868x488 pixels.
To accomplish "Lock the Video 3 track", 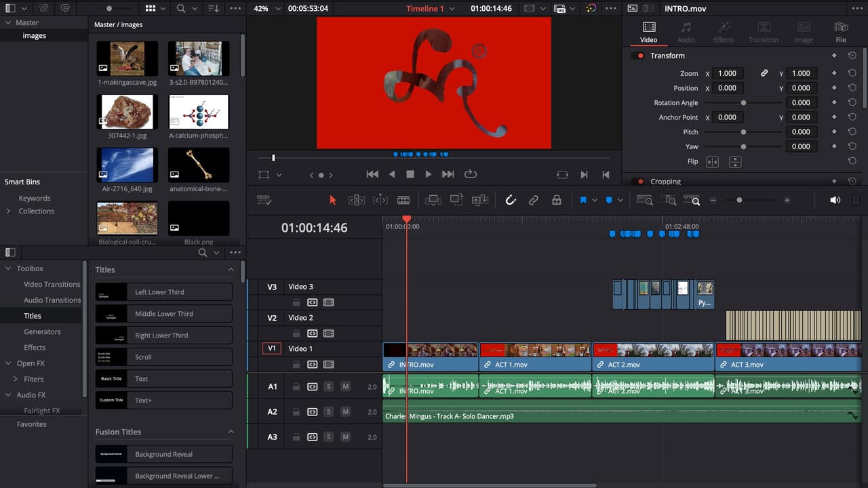I will tap(296, 302).
